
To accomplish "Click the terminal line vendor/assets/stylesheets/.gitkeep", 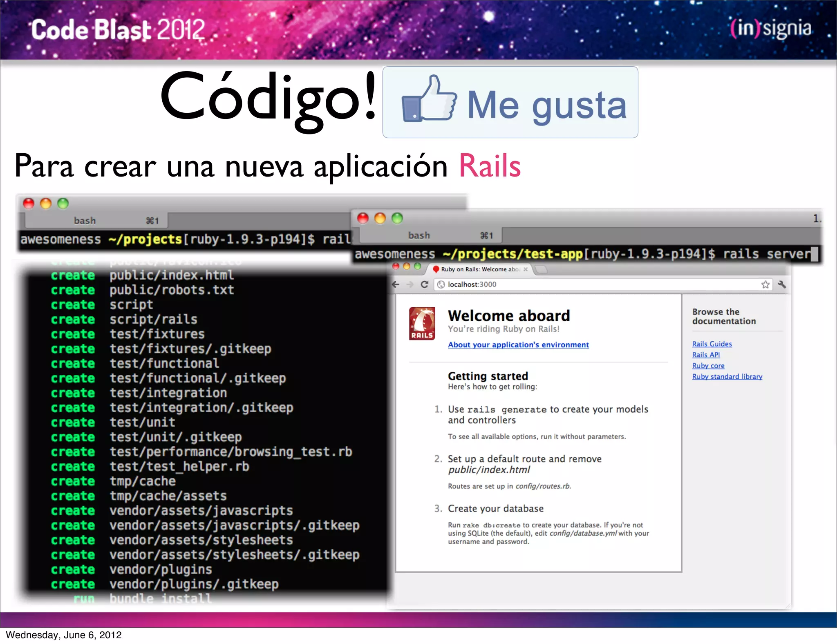I will pyautogui.click(x=234, y=555).
